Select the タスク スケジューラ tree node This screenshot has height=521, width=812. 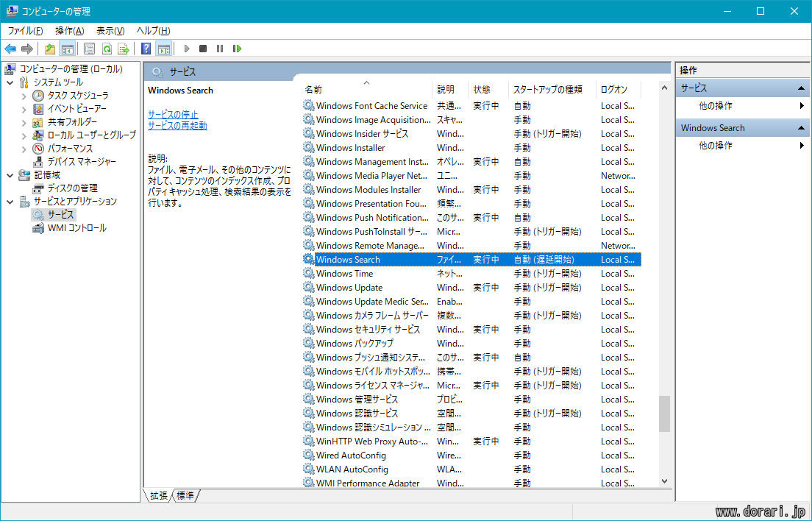[78, 95]
